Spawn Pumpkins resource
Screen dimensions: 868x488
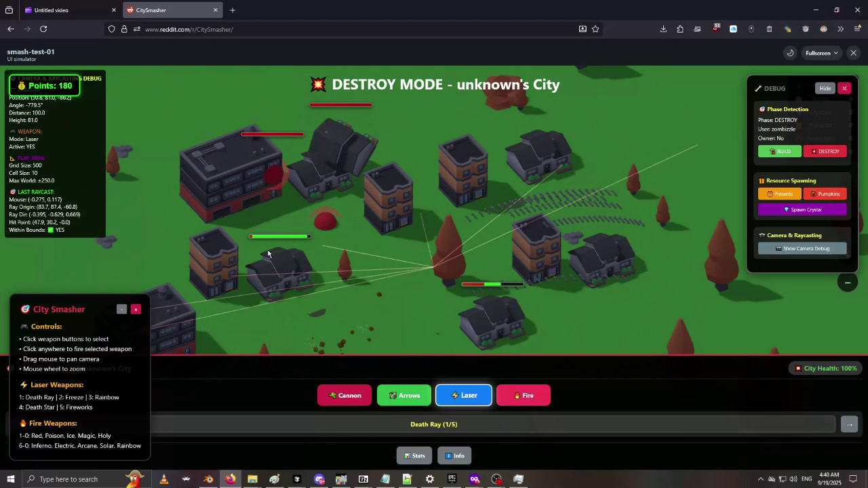825,194
